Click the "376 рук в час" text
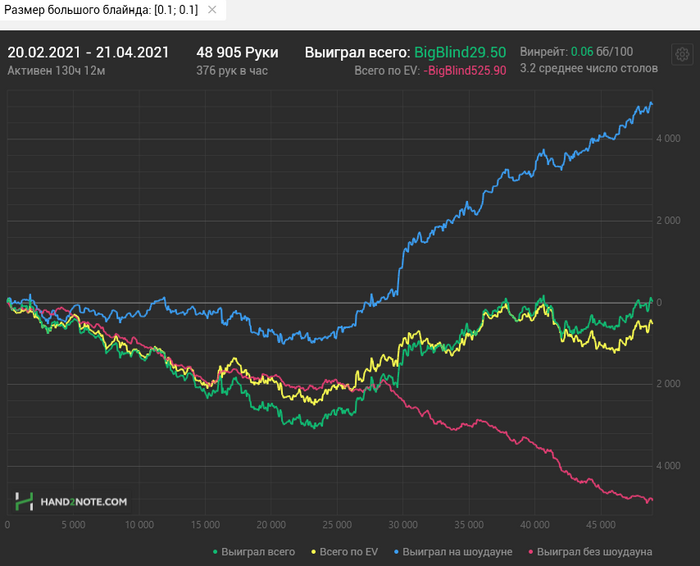The height and width of the screenshot is (566, 700). click(232, 71)
